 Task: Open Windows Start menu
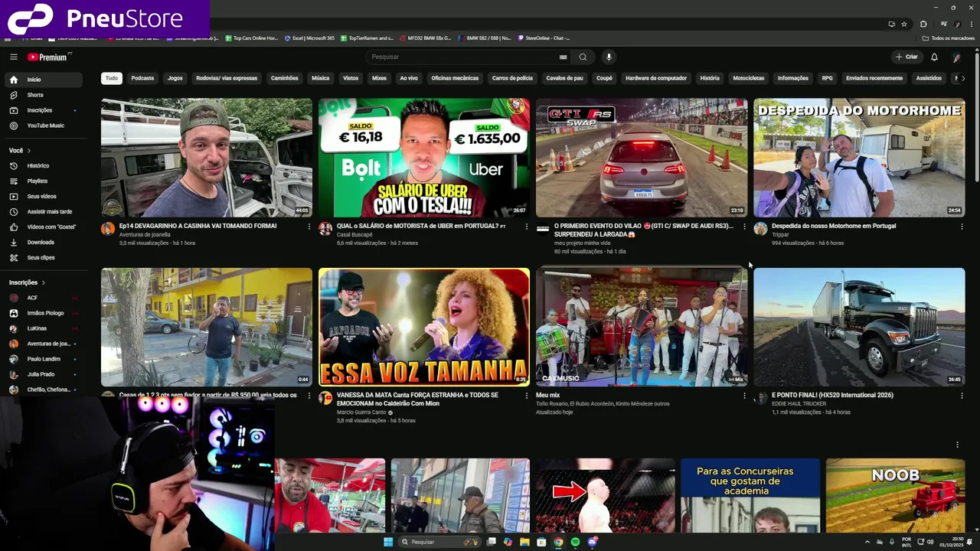(388, 542)
